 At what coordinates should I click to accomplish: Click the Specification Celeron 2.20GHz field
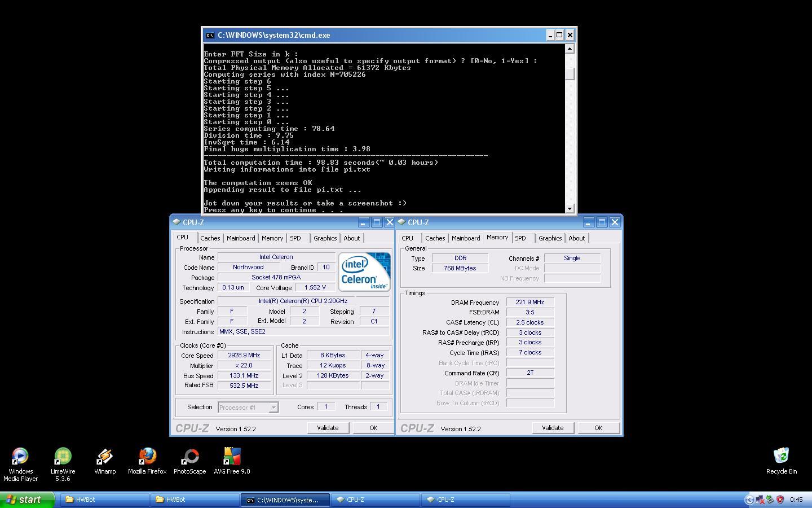pos(303,301)
